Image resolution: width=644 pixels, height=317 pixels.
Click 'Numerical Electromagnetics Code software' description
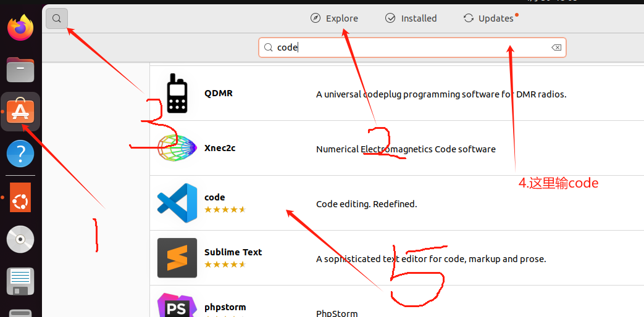[x=406, y=149]
